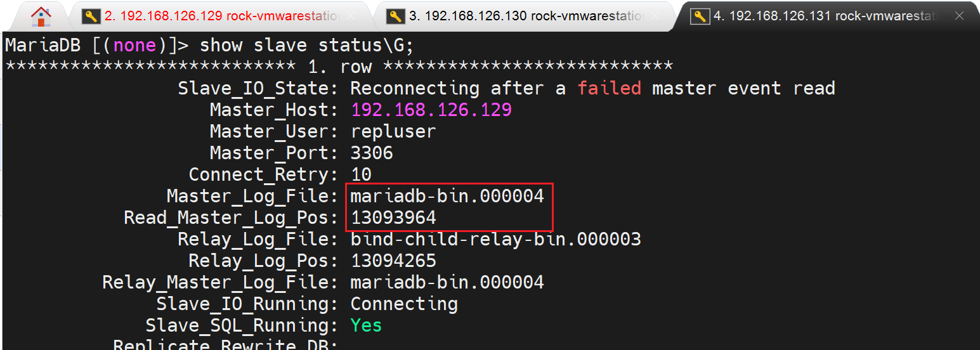Click the Relay_Log_Pos value 13094265
Image resolution: width=980 pixels, height=350 pixels.
pos(393,261)
